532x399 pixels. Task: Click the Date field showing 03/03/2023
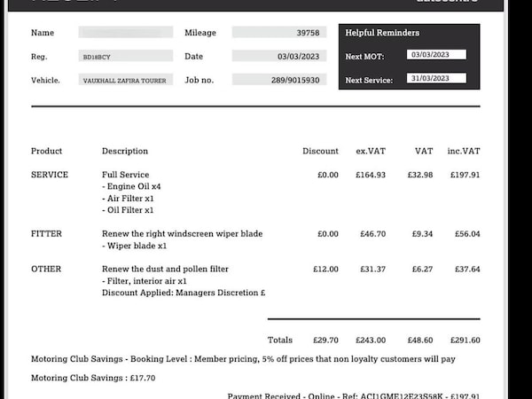[278, 56]
